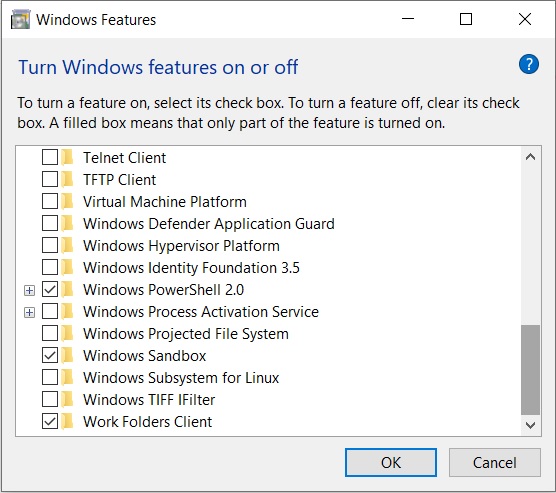Disable the Work Folders Client checkbox
This screenshot has height=493, width=556.
[50, 421]
